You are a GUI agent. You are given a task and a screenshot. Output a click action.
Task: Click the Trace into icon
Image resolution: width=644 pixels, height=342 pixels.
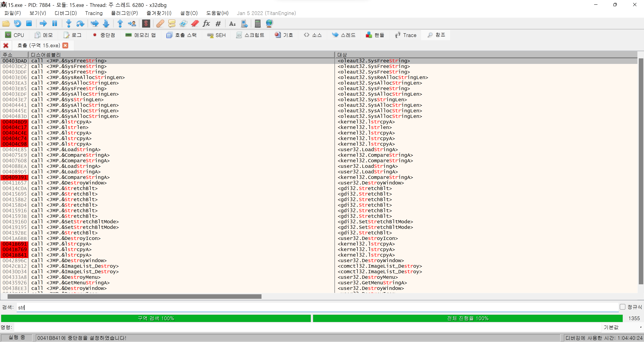tap(95, 24)
